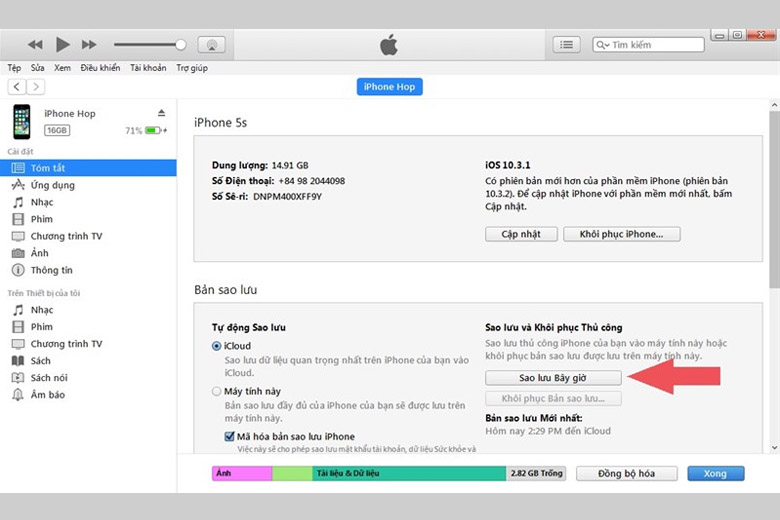Minimize the iTunes window
The image size is (780, 520).
[719, 35]
